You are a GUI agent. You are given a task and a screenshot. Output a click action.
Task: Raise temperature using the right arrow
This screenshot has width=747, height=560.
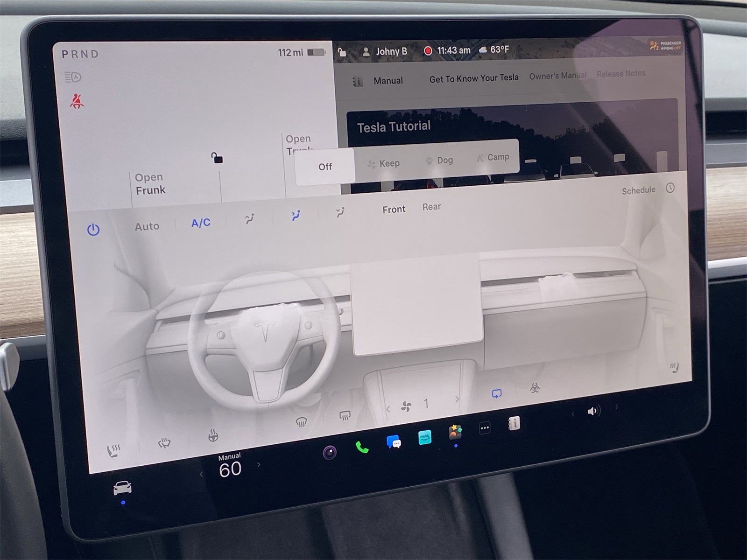(260, 464)
